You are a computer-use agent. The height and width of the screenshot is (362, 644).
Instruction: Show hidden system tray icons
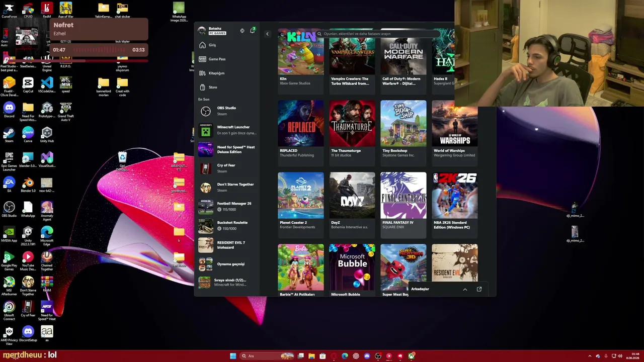tap(590, 356)
